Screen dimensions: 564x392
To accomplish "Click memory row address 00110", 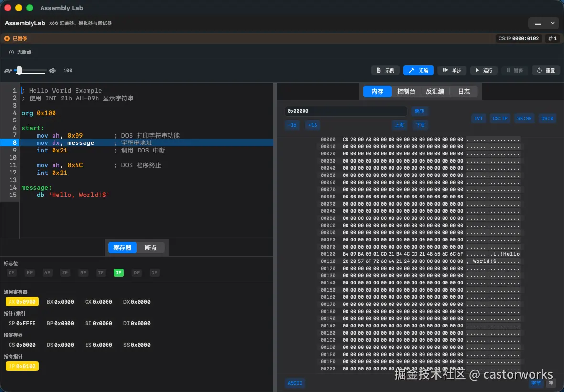I will 328,261.
